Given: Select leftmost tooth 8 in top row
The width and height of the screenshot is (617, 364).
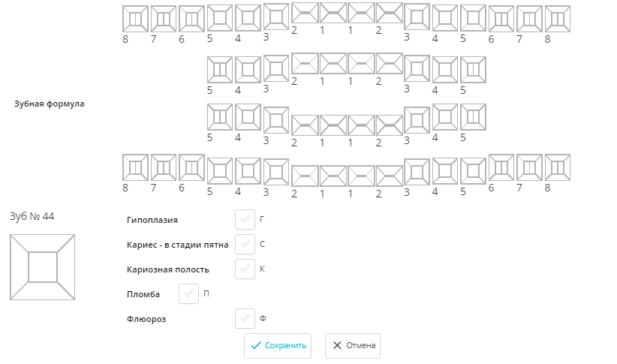Looking at the screenshot, I should coord(135,19).
